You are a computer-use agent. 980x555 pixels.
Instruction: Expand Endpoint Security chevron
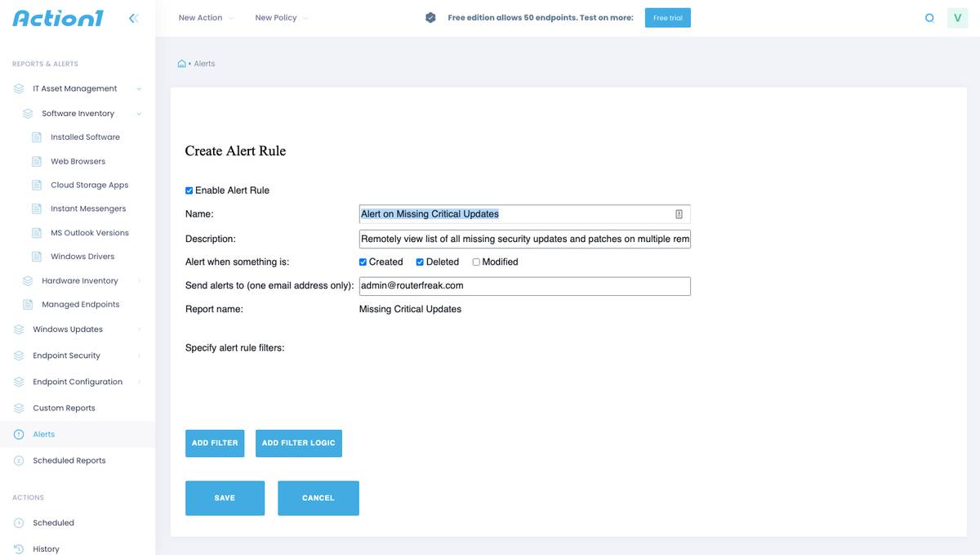click(139, 356)
